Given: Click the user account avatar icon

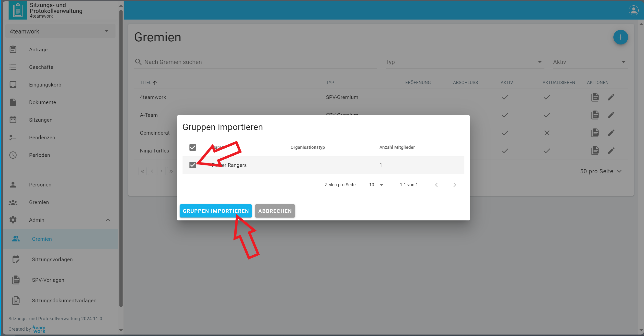Looking at the screenshot, I should coord(633,11).
